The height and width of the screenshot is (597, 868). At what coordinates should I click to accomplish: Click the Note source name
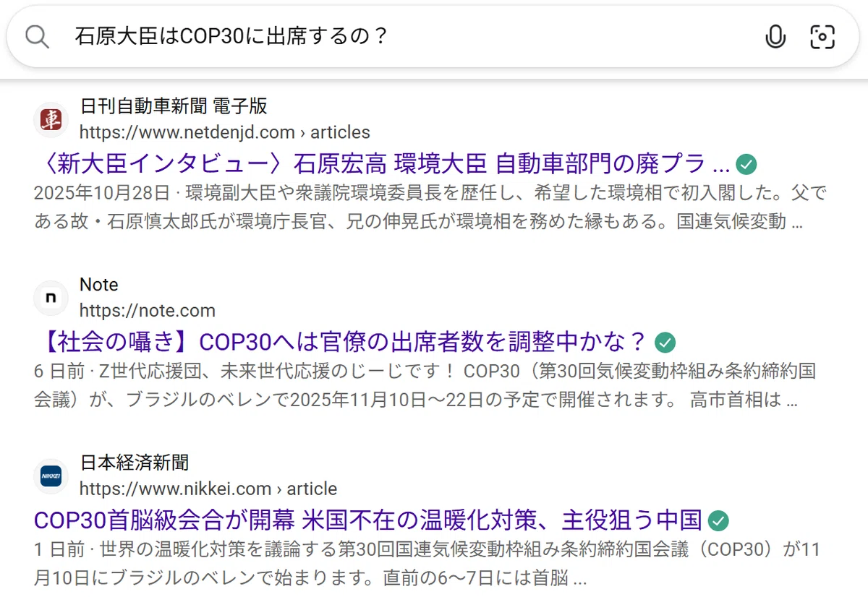(99, 285)
